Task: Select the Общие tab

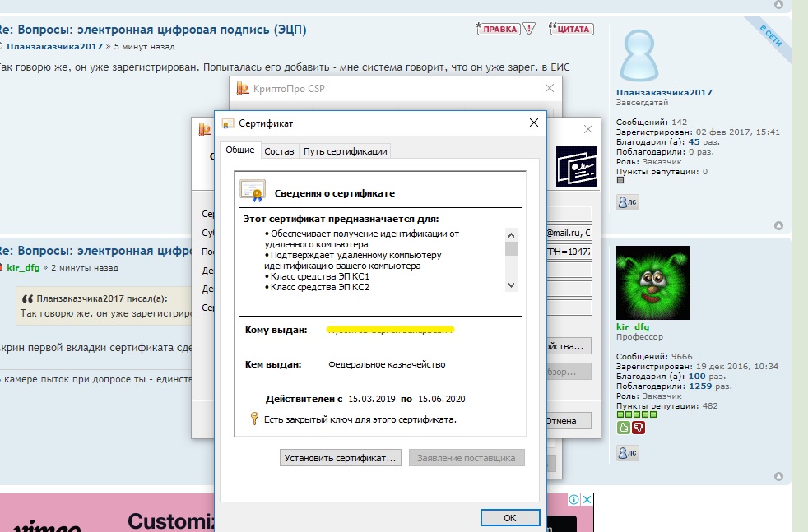Action: tap(239, 150)
